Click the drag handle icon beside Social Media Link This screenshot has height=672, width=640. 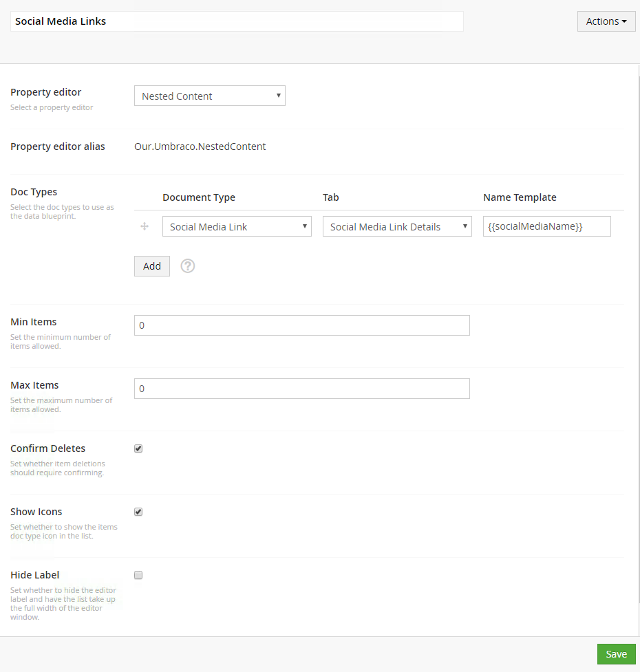[x=145, y=226]
